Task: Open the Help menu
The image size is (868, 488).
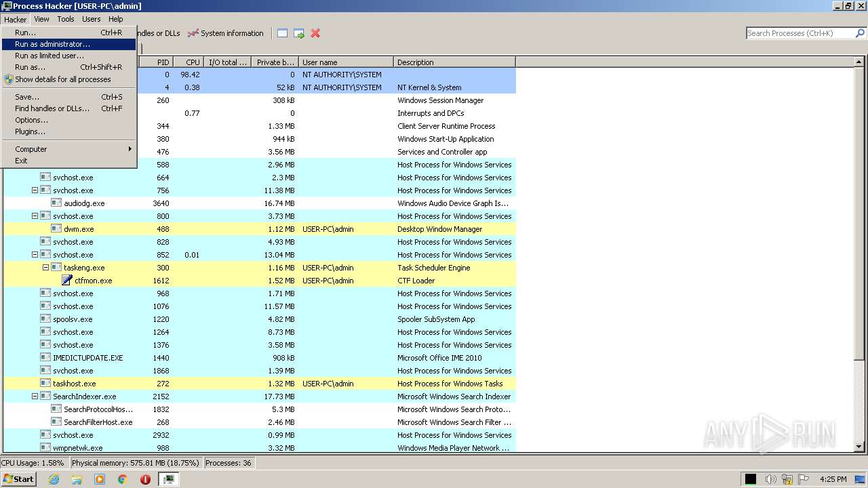Action: [116, 19]
